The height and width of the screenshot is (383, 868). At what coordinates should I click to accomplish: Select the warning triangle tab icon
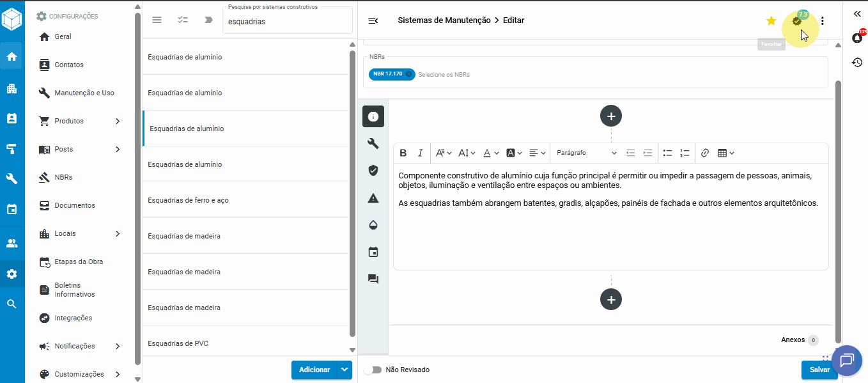[373, 198]
